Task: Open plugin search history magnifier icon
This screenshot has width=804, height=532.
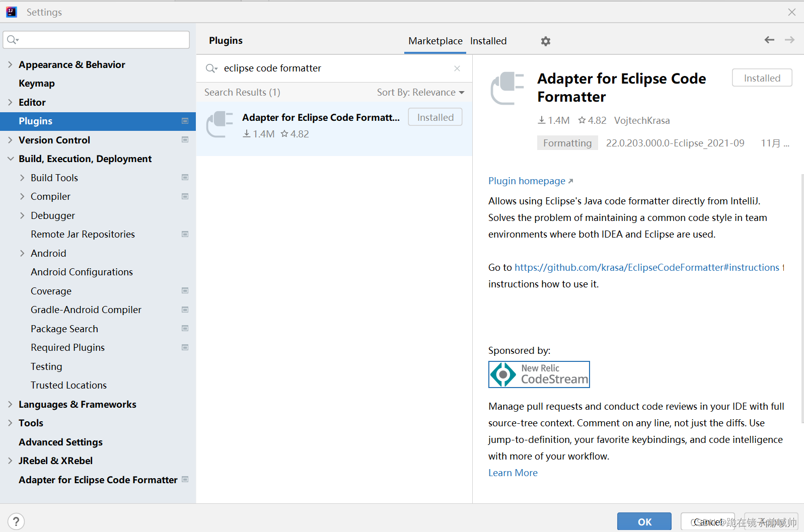Action: point(211,68)
